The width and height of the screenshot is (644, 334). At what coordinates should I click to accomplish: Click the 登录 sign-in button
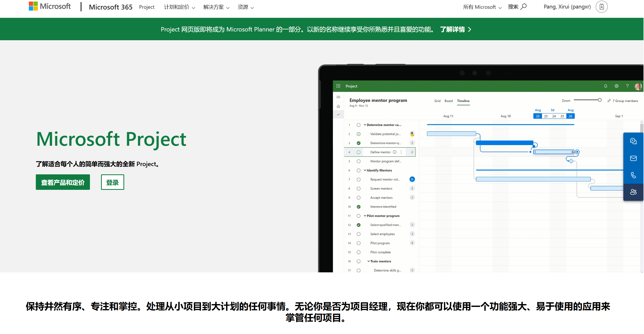click(x=112, y=182)
